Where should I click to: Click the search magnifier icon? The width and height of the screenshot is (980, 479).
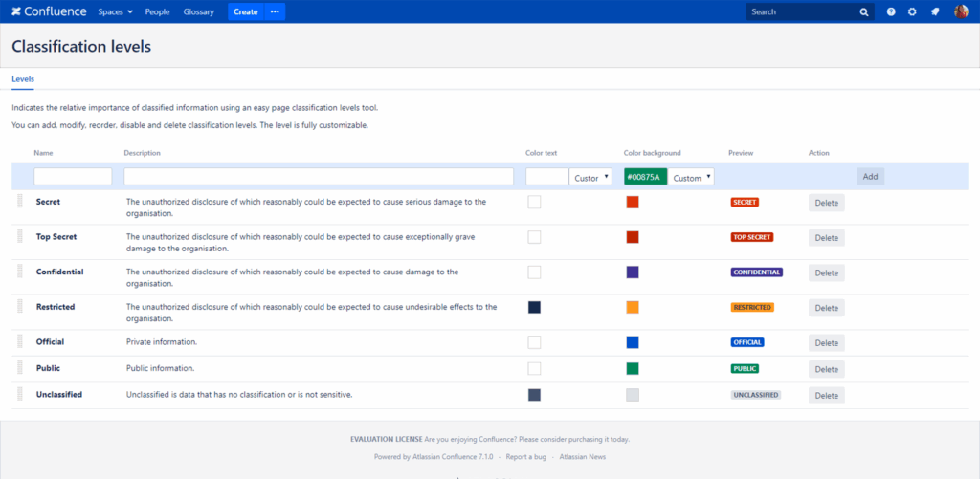click(x=864, y=12)
